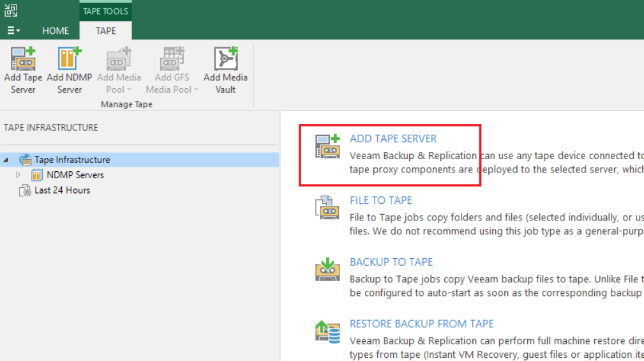Collapse the Tape Infrastructure tree node
Screen dimensions: 644x361
click(x=6, y=160)
